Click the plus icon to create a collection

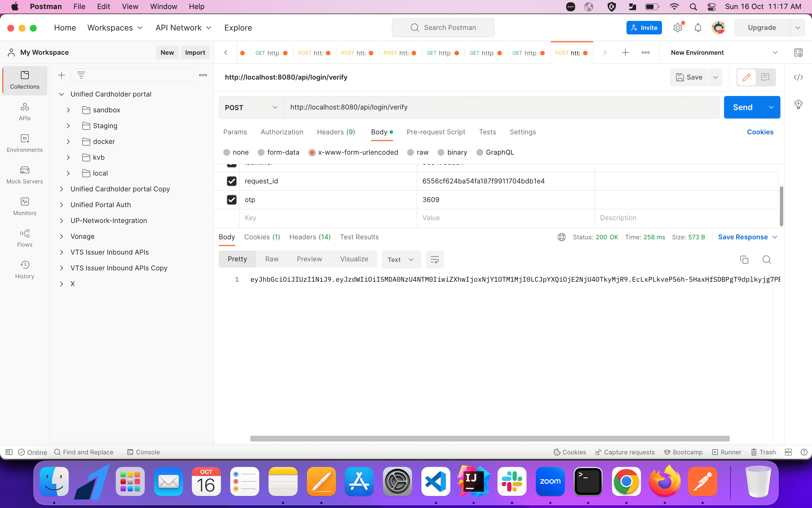[61, 75]
